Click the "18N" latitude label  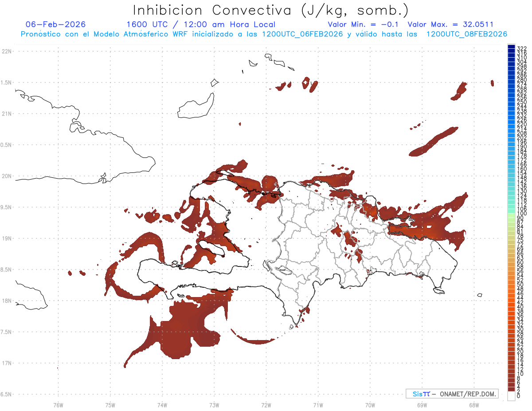(x=7, y=301)
